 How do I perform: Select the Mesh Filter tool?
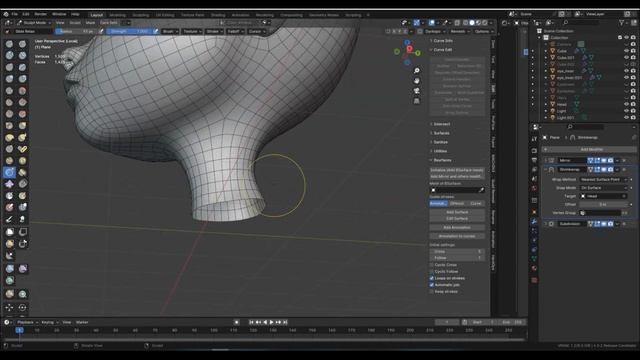(x=10, y=269)
